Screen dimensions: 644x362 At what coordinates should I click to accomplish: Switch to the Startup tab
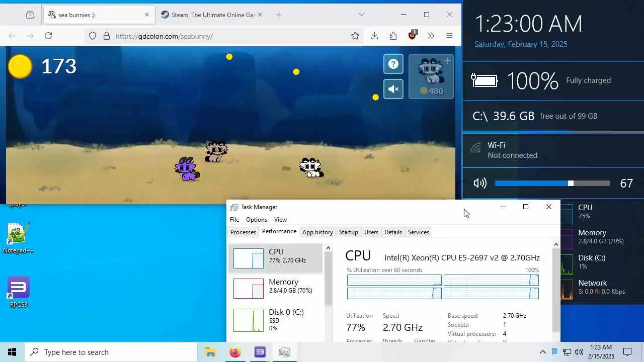point(348,232)
